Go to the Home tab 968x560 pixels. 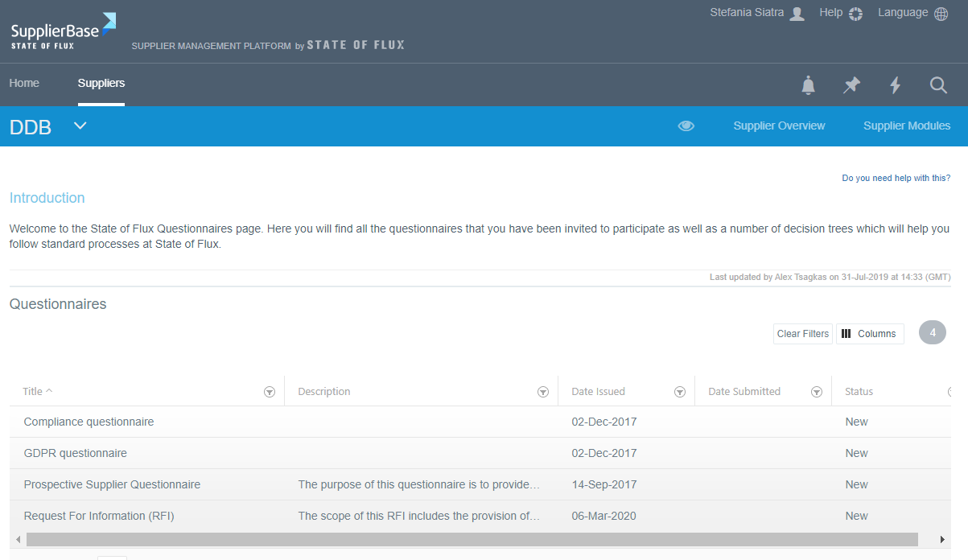[x=24, y=84]
